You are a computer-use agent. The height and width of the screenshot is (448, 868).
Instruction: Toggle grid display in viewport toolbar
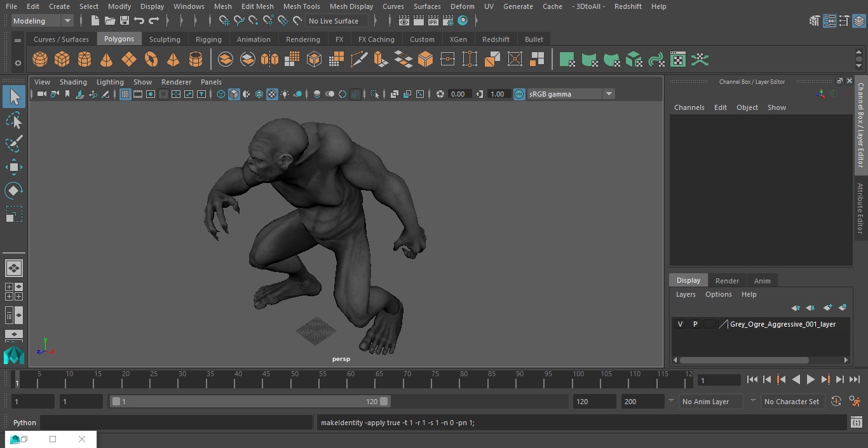tap(125, 94)
